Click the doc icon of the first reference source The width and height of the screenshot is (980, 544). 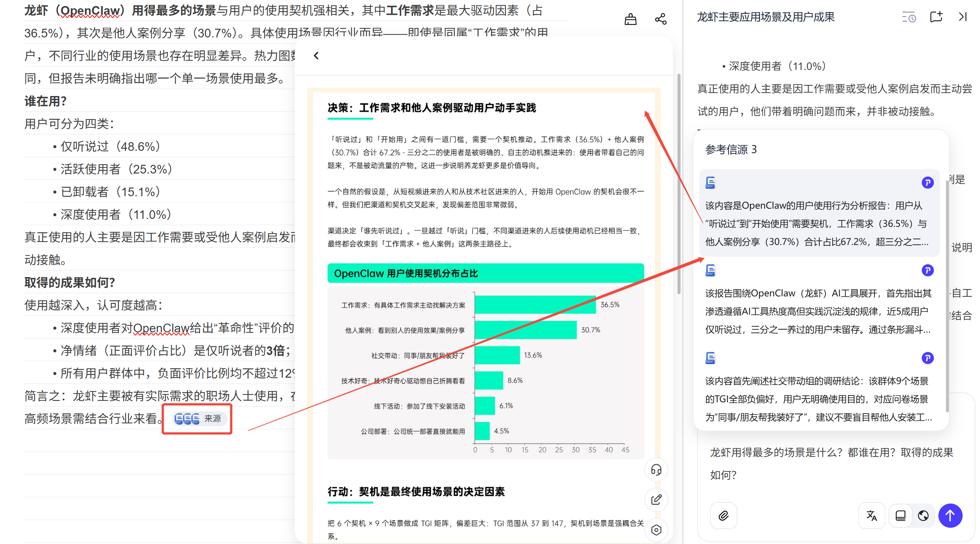coord(710,183)
